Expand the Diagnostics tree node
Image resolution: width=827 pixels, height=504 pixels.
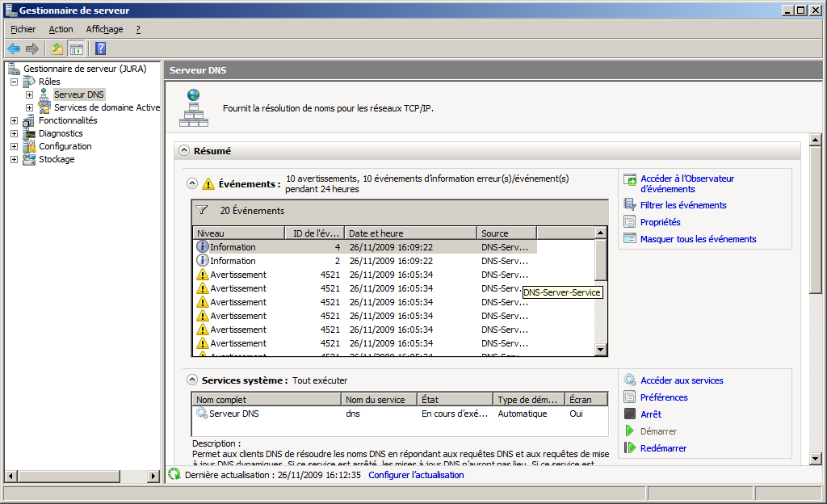click(x=15, y=133)
